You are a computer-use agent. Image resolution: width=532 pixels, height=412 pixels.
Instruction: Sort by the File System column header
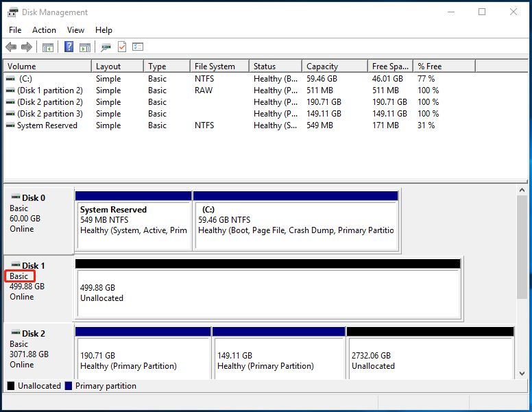[219, 66]
